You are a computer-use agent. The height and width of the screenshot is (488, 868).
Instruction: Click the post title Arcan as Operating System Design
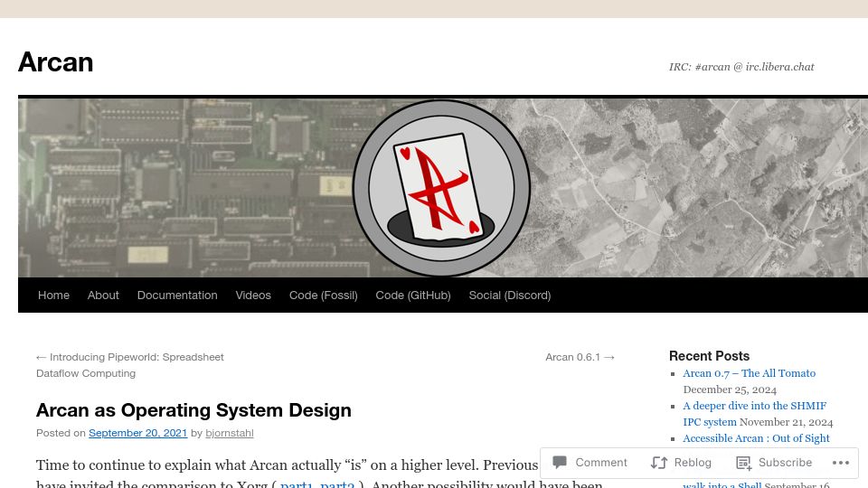pyautogui.click(x=193, y=410)
